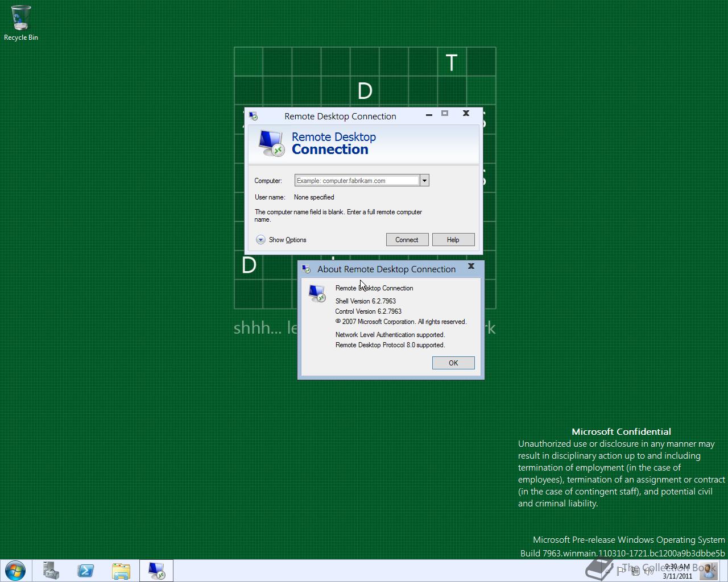Open the network status tray icon
Screen dimensions: 728x582
pyautogui.click(x=635, y=571)
